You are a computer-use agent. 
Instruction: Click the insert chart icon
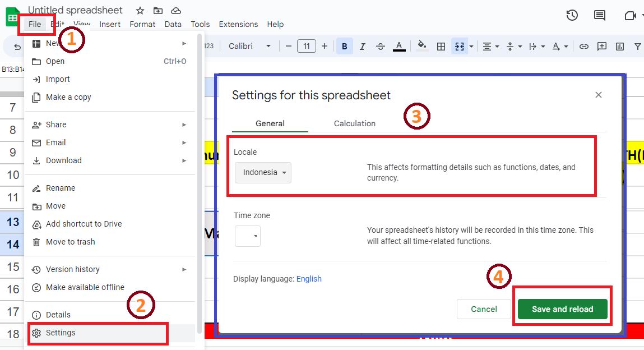pyautogui.click(x=620, y=47)
